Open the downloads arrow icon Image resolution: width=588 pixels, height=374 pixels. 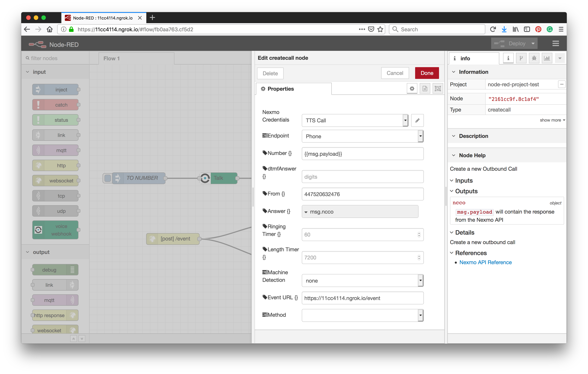pyautogui.click(x=504, y=29)
